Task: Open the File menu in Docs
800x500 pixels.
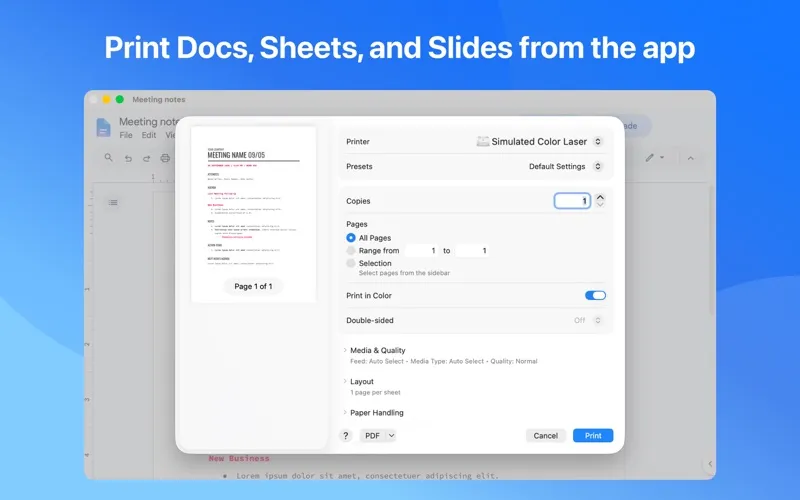Action: (126, 135)
